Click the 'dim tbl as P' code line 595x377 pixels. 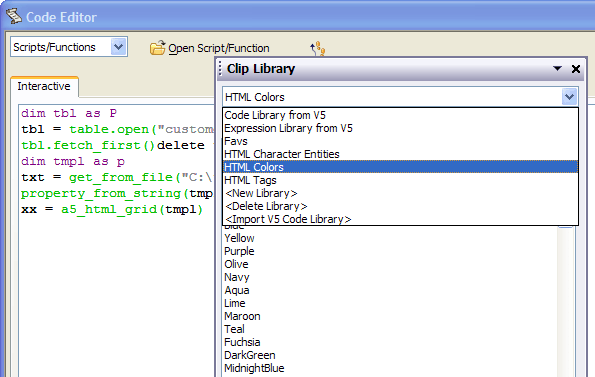(x=69, y=113)
